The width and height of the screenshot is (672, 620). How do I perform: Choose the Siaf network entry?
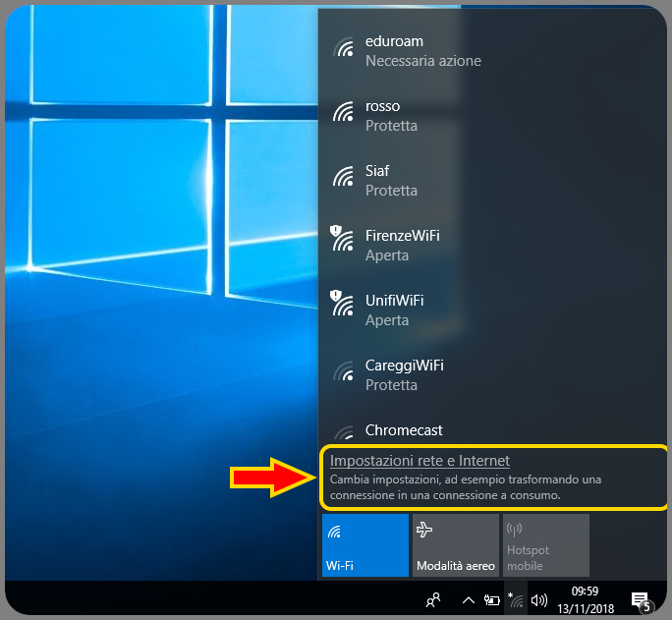492,181
